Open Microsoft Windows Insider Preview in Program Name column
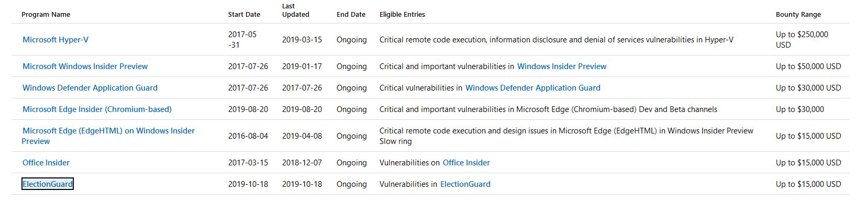Screen dimensions: 868x213 [85, 66]
